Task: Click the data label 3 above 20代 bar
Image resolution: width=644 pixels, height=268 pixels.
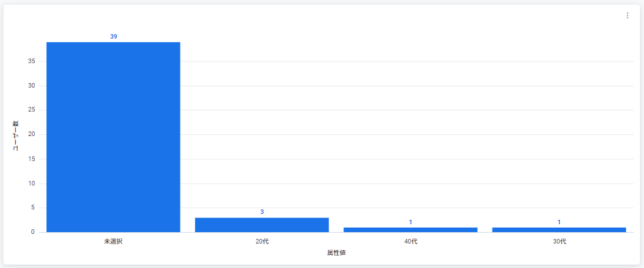Action: point(262,212)
